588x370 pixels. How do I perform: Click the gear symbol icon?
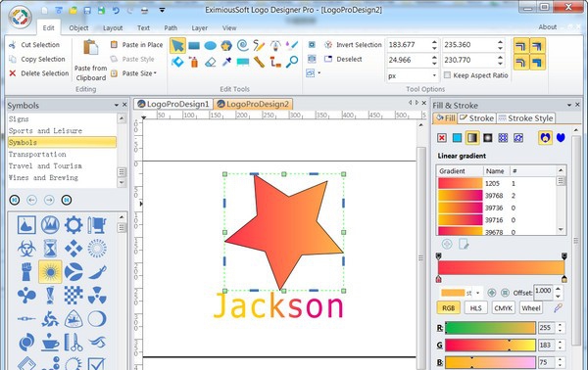[73, 225]
